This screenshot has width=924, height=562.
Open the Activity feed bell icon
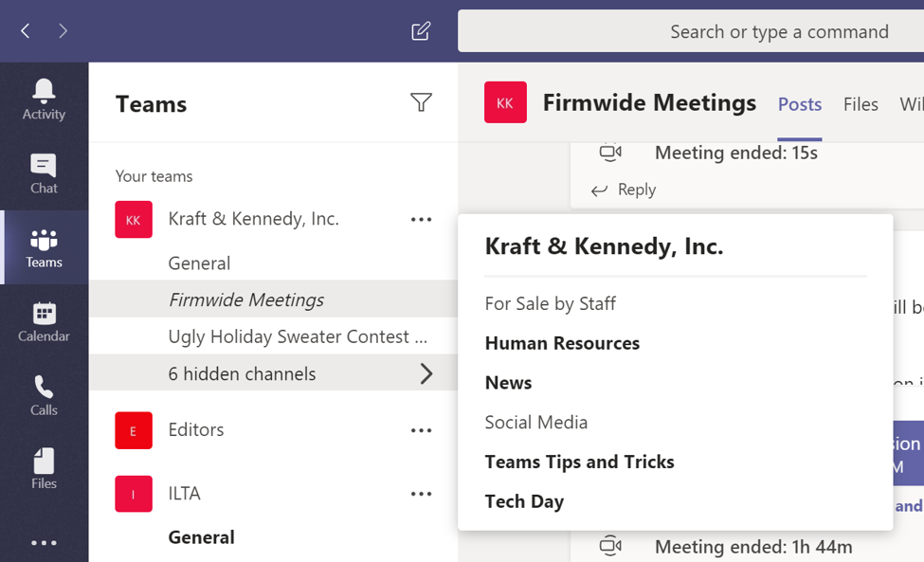point(44,100)
